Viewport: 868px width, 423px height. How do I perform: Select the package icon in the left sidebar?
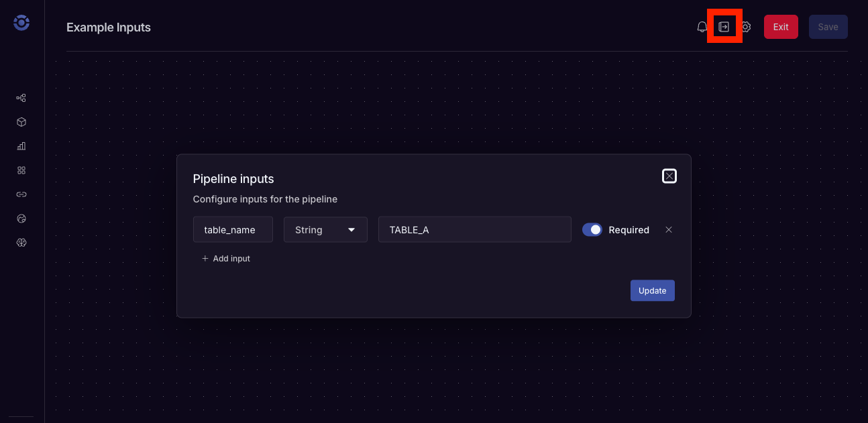click(x=21, y=121)
